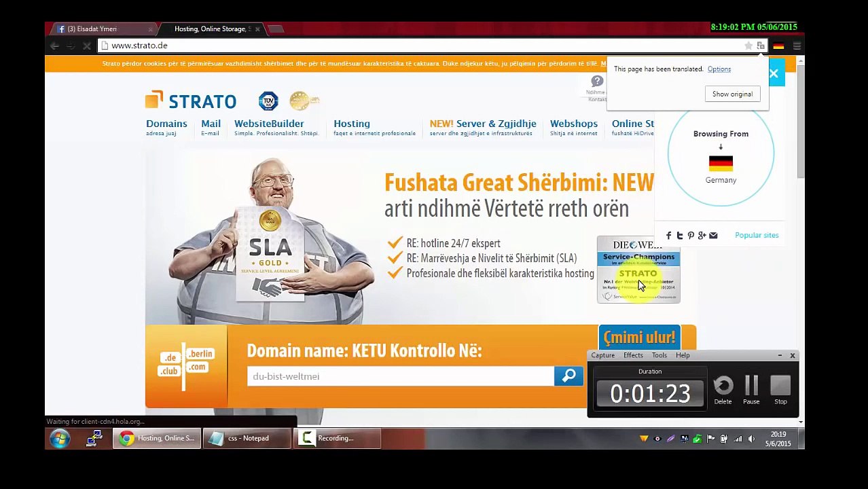868x489 pixels.
Task: Click the page vertical scrollbar thumb
Action: [801, 121]
